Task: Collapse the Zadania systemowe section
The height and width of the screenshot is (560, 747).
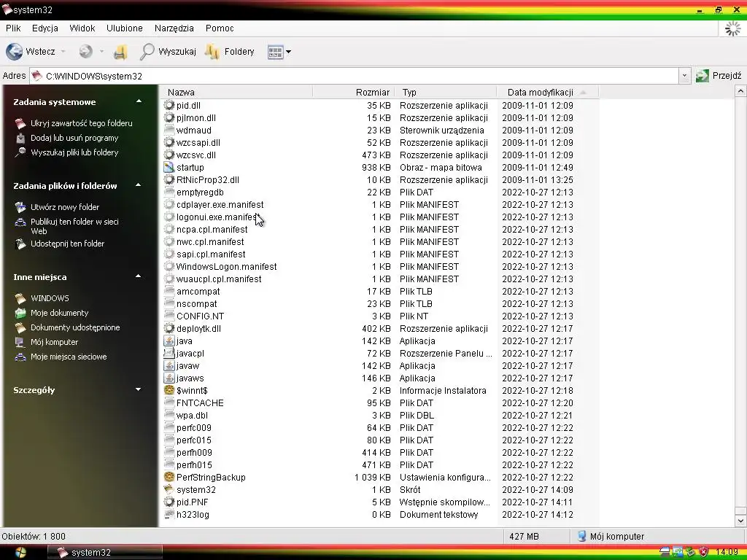Action: pos(139,101)
